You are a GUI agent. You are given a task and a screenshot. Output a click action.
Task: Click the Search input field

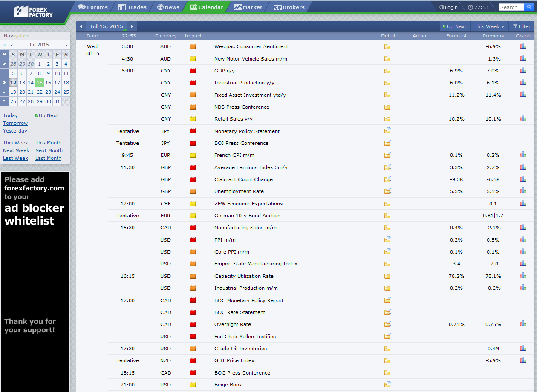[511, 7]
